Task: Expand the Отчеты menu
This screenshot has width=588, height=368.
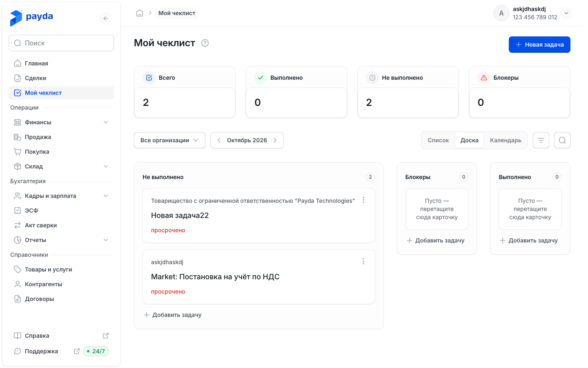Action: tap(61, 240)
